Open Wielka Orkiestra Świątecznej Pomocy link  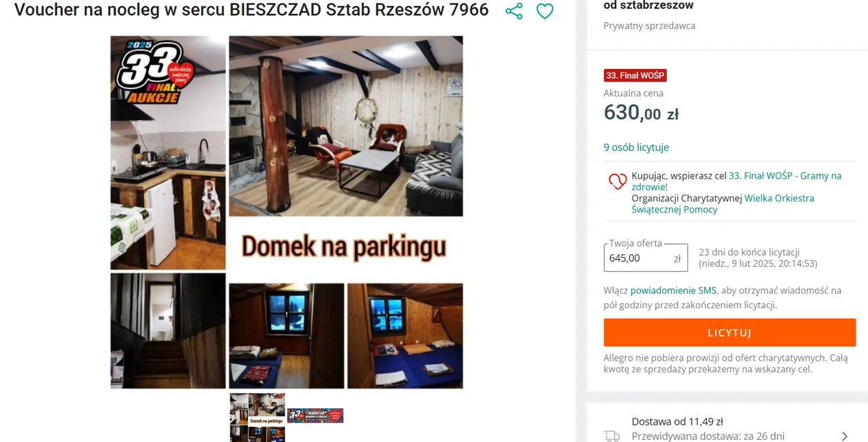[x=723, y=204]
